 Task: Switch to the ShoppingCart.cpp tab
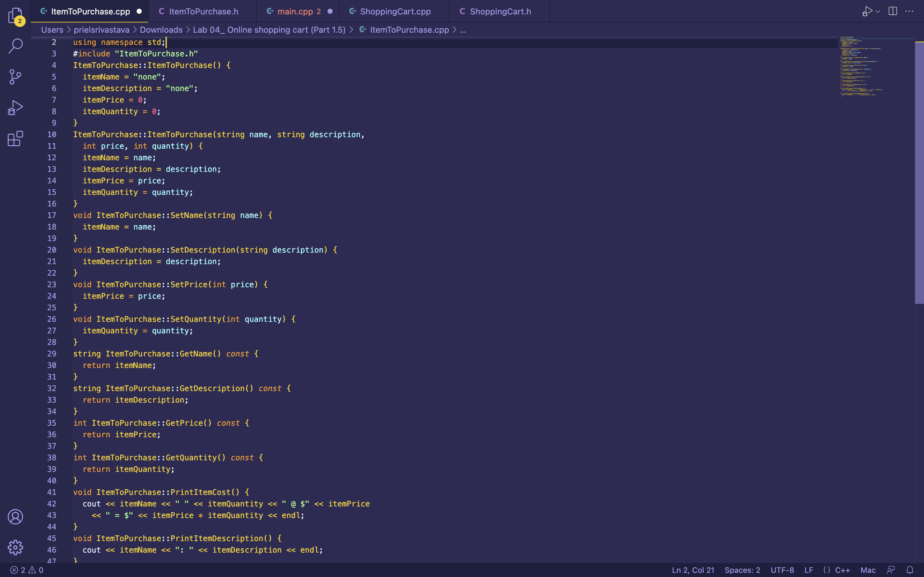pyautogui.click(x=396, y=11)
